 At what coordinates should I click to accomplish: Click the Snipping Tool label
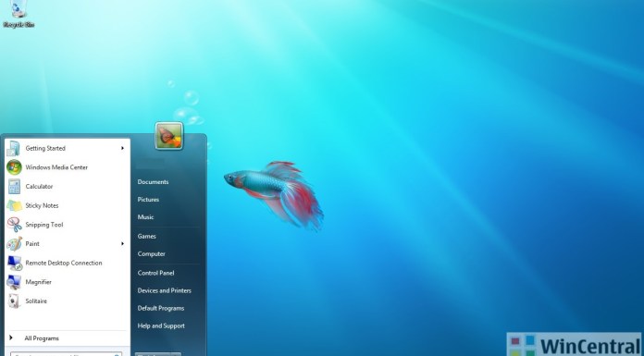pyautogui.click(x=44, y=225)
